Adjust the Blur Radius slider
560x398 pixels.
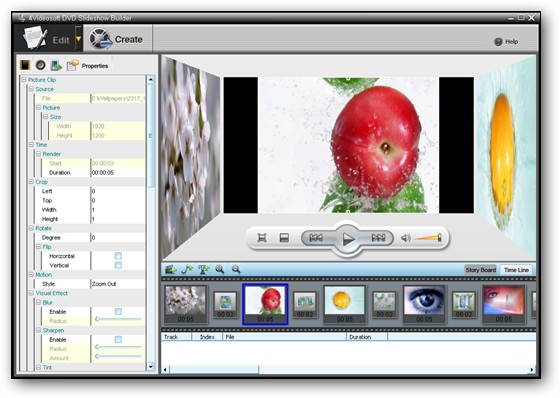point(118,319)
